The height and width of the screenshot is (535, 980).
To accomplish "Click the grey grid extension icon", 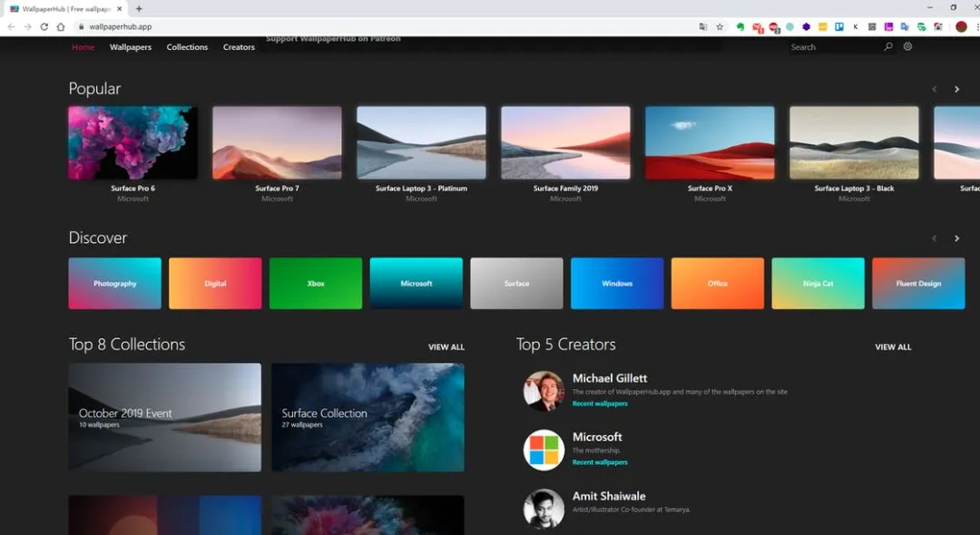I will click(x=871, y=27).
